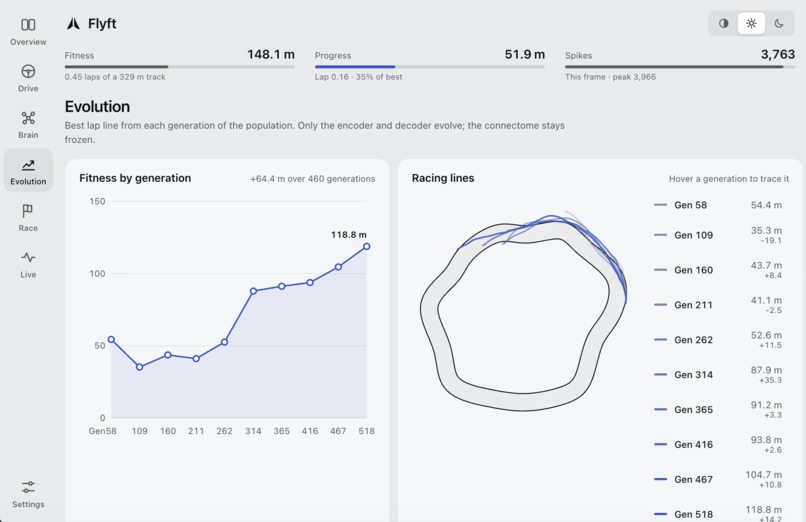Image resolution: width=806 pixels, height=522 pixels.
Task: Click the +64.4 m over 460 generations text
Action: click(313, 179)
